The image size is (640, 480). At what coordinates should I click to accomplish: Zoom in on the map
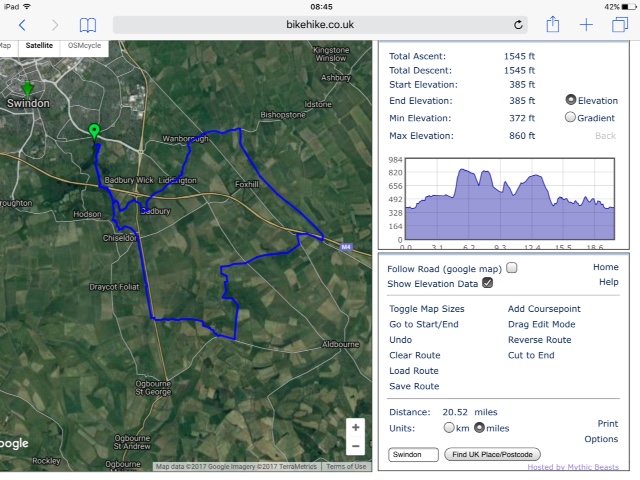point(356,427)
